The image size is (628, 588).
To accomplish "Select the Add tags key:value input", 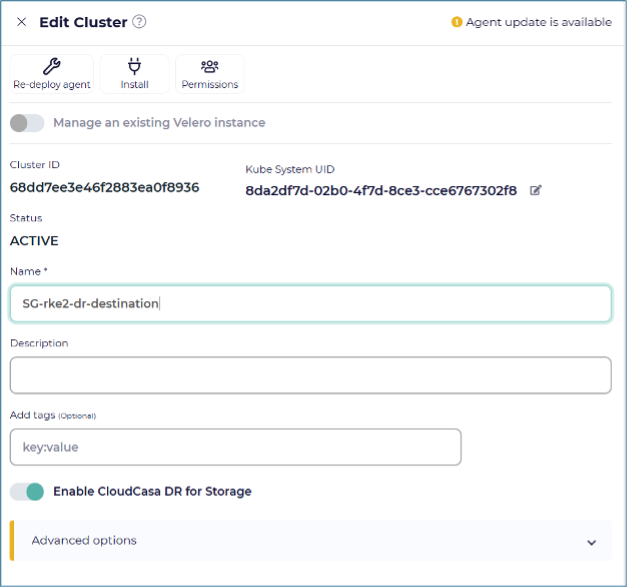I will 235,447.
